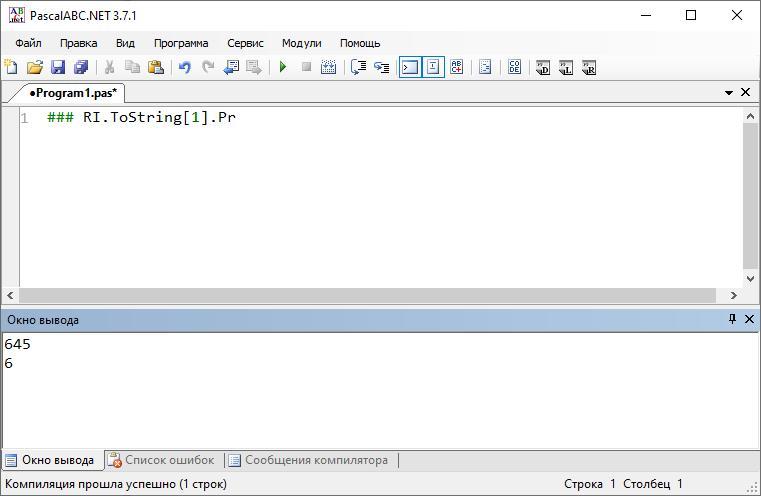
Task: Paste from clipboard using toolbar icon
Action: tap(156, 67)
